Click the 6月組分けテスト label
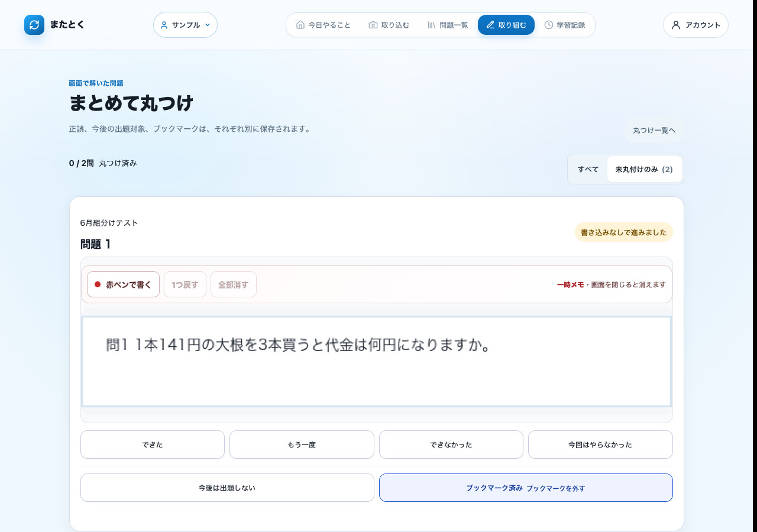 click(x=109, y=223)
